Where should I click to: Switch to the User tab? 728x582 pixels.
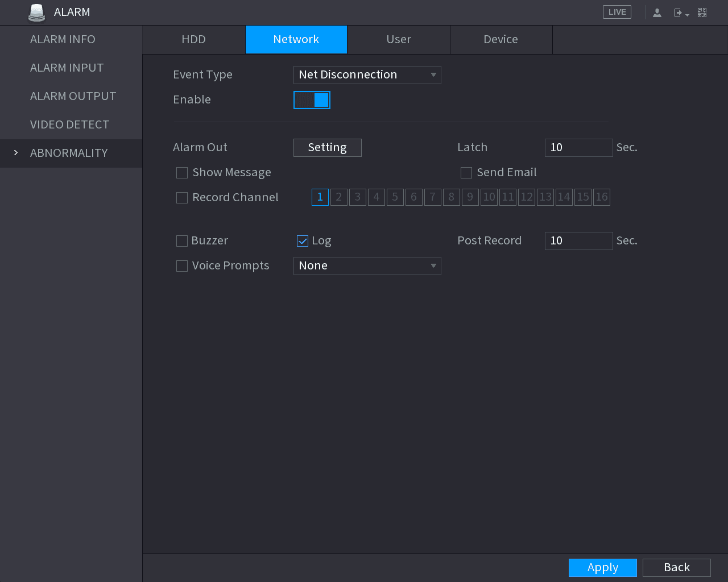399,39
